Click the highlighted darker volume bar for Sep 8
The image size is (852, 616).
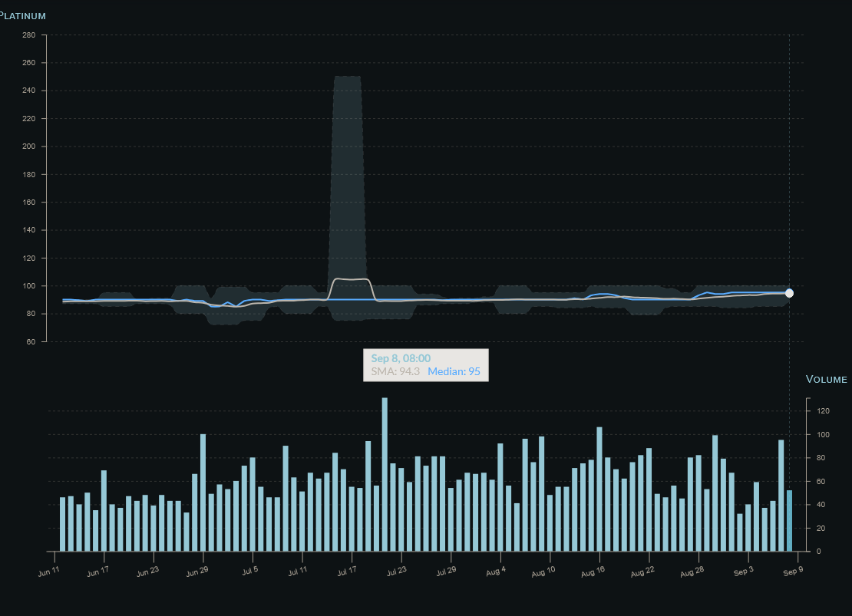click(x=790, y=520)
